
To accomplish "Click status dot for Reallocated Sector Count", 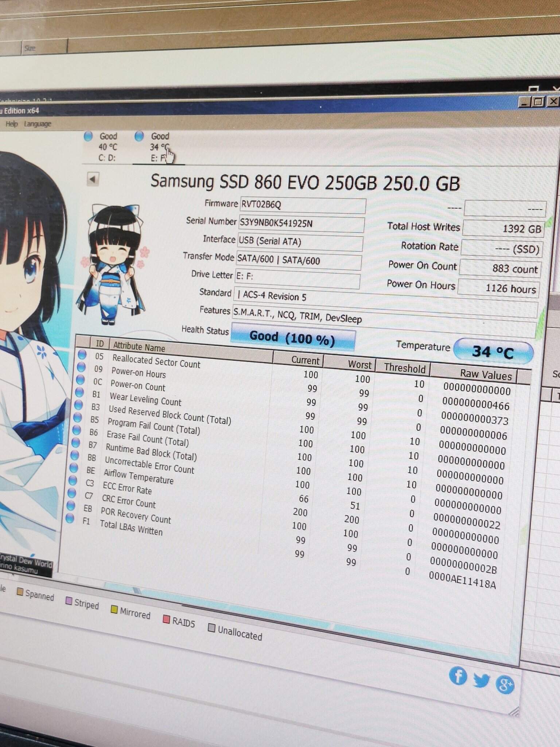I will point(82,354).
